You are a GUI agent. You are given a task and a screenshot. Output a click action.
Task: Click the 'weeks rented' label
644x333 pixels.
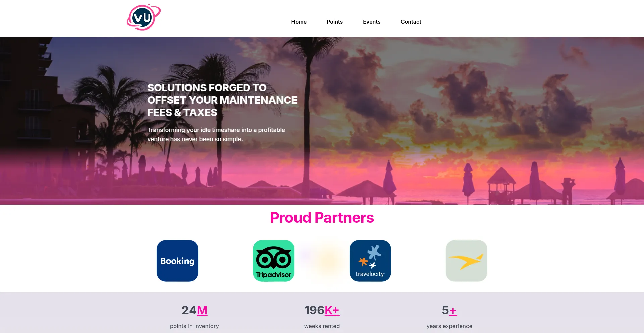click(x=322, y=326)
